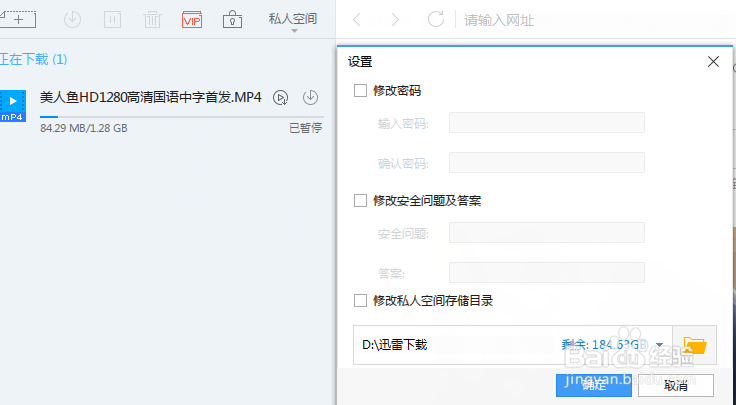Image resolution: width=736 pixels, height=405 pixels.
Task: Check 修改安全问题及答案 option
Action: click(x=360, y=201)
